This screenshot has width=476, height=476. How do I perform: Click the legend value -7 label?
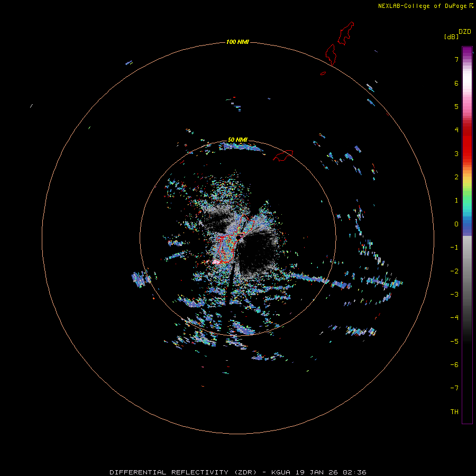point(454,388)
